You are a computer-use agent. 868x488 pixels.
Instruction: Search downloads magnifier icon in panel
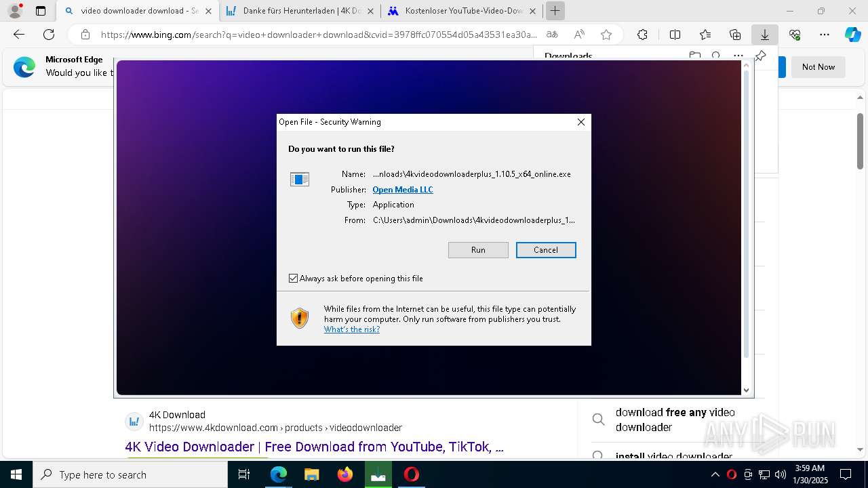(x=716, y=56)
